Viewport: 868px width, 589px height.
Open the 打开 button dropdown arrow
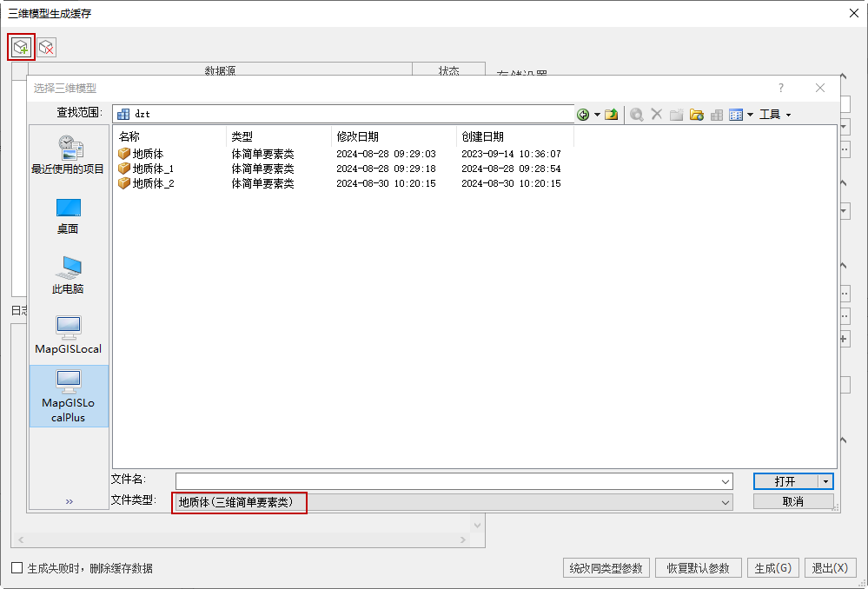click(x=825, y=481)
